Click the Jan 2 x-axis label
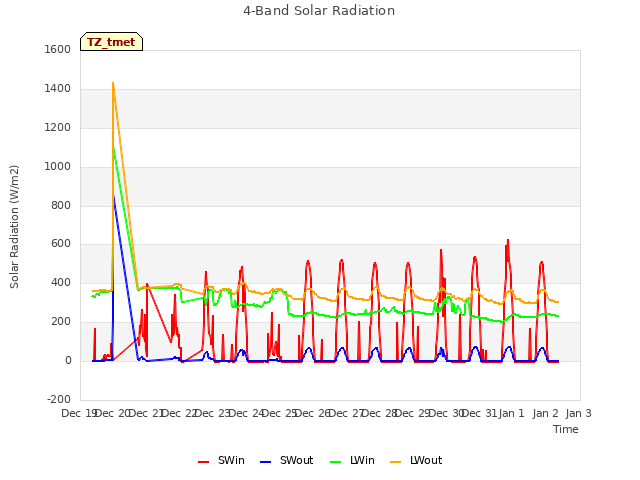 tap(545, 413)
